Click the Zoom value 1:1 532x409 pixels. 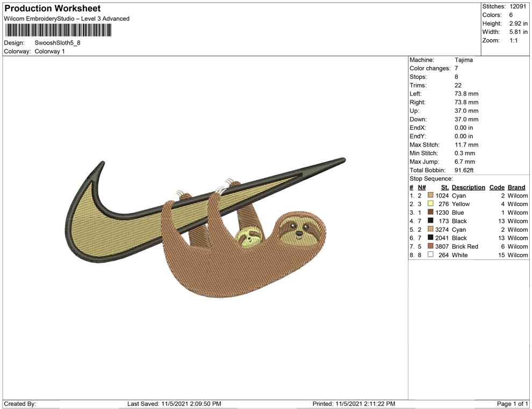point(513,40)
